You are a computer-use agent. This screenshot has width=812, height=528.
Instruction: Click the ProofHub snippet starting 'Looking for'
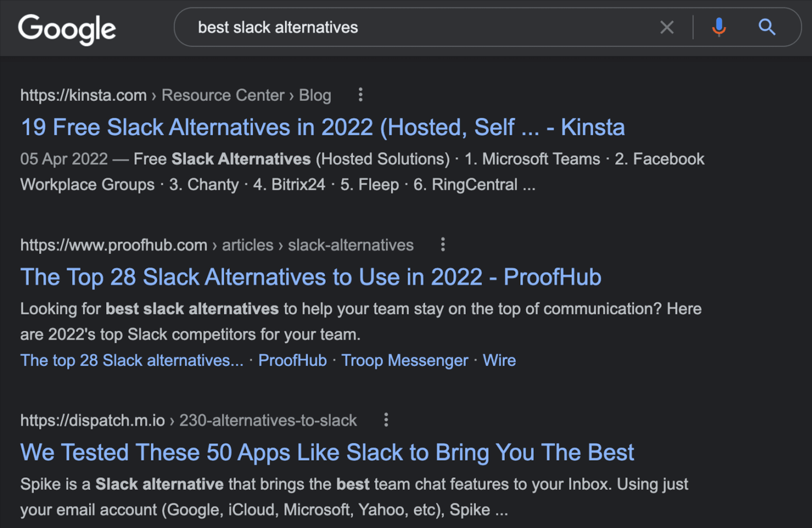[x=361, y=322]
